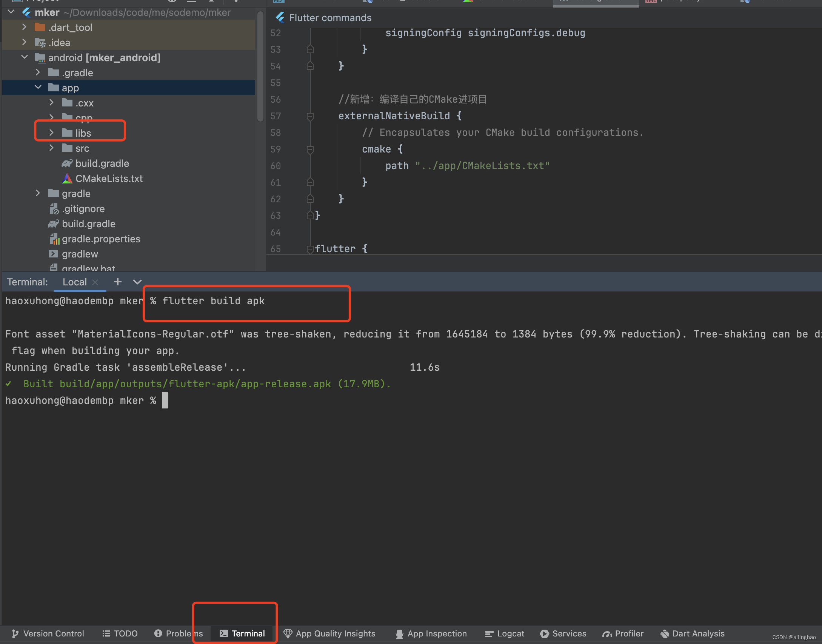Toggle fold marker on flutter block line
Viewport: 822px width, 644px height.
coord(310,249)
